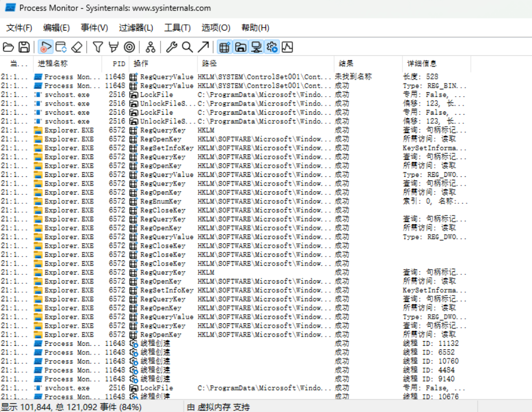Select the RegEnumKey operation cell
532x412 pixels.
point(161,202)
